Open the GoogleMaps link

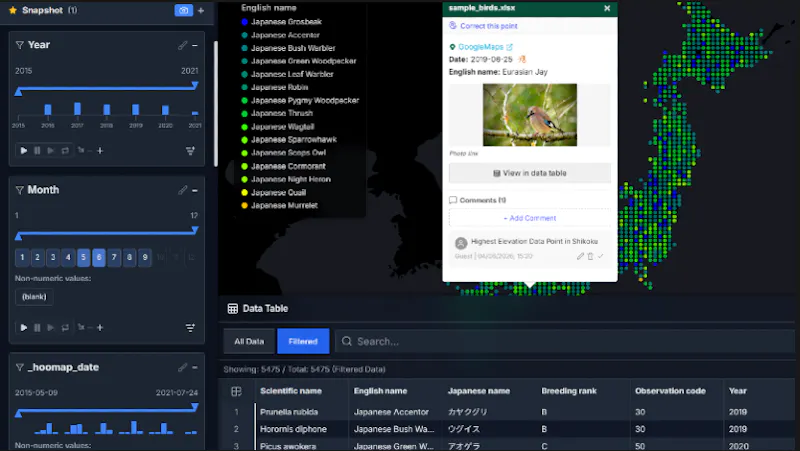coord(481,47)
